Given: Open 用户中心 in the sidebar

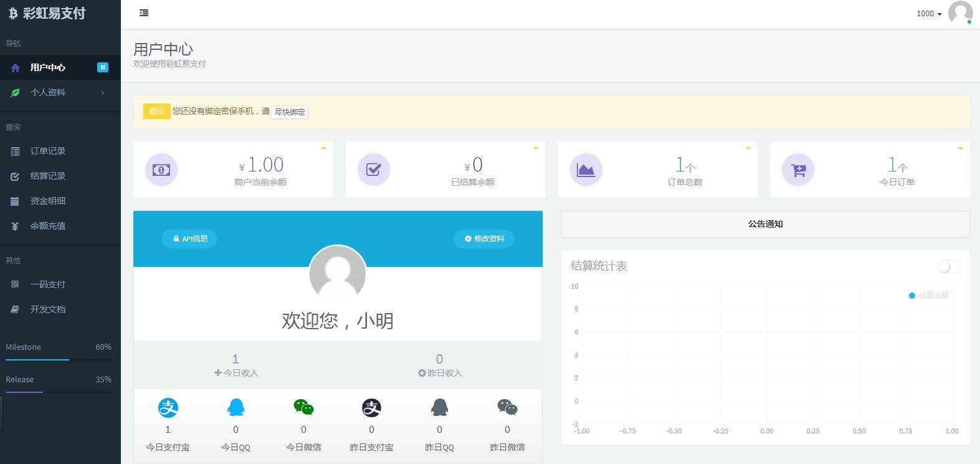Looking at the screenshot, I should tap(60, 67).
